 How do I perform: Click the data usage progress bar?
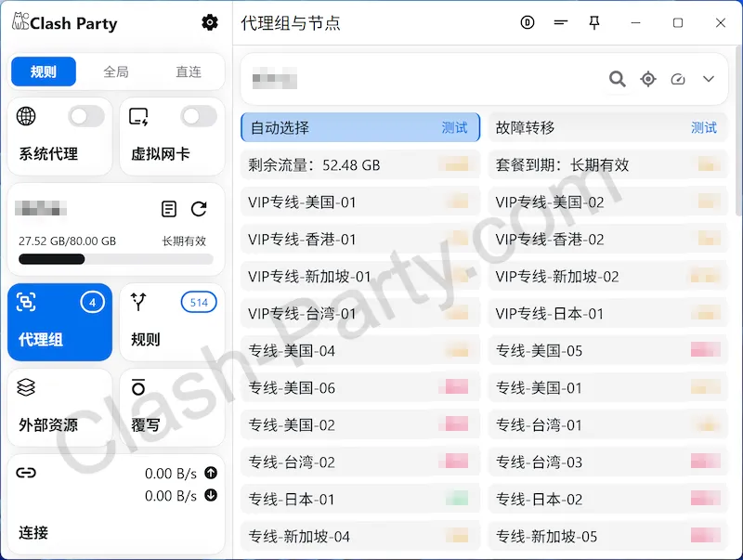115,259
